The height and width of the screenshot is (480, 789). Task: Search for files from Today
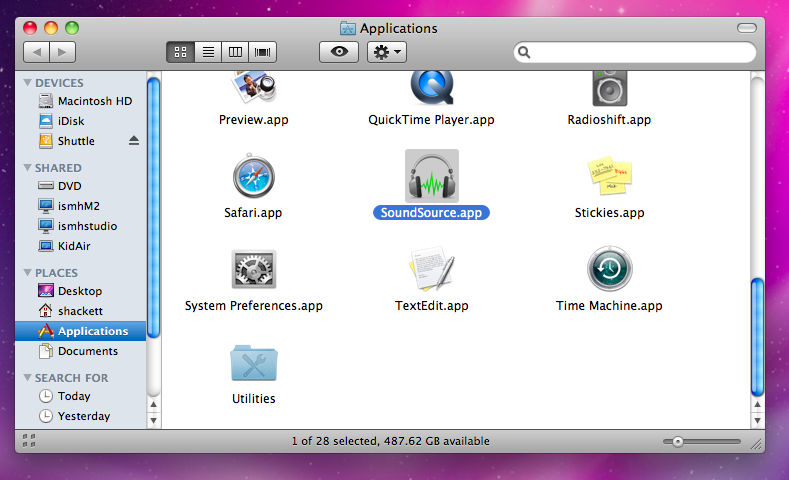81,396
